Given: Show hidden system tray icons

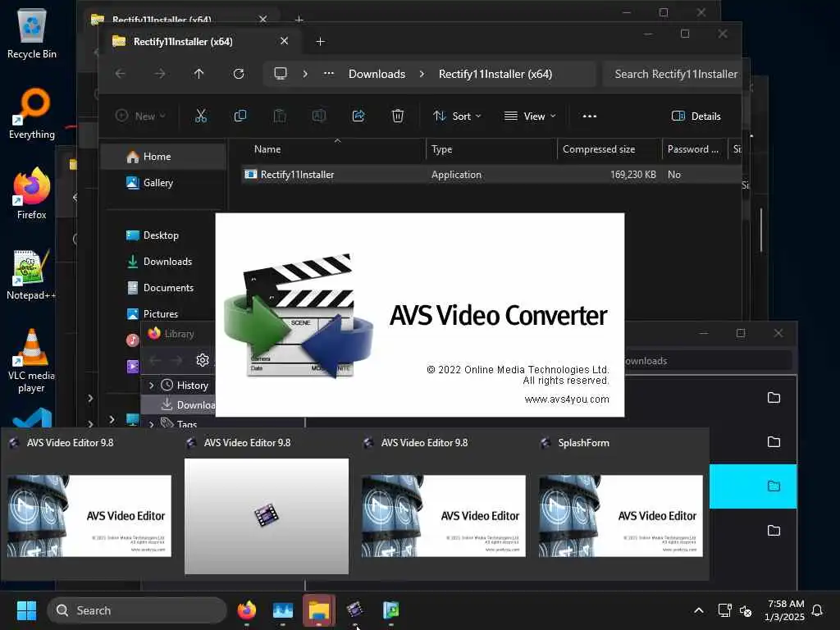Looking at the screenshot, I should [x=699, y=610].
